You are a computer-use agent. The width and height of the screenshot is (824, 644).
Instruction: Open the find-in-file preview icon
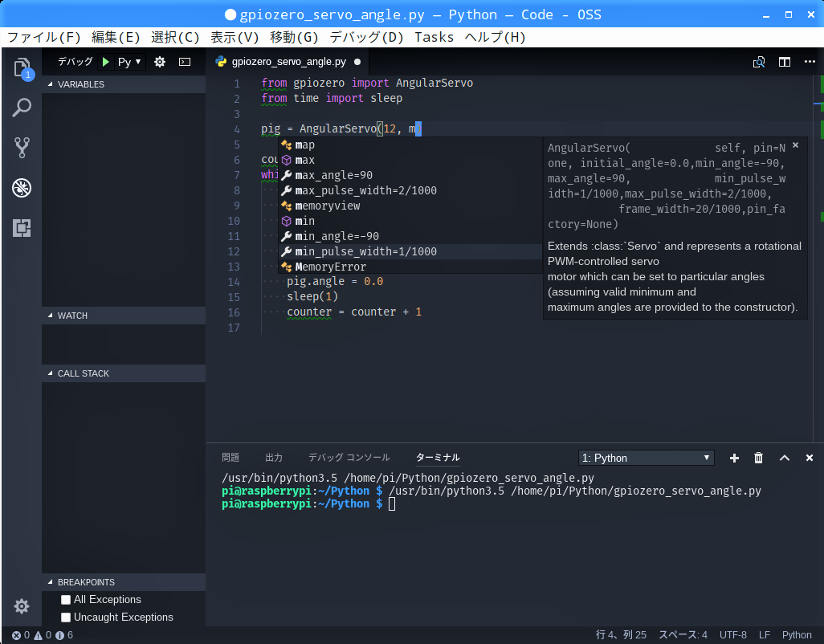click(x=759, y=62)
